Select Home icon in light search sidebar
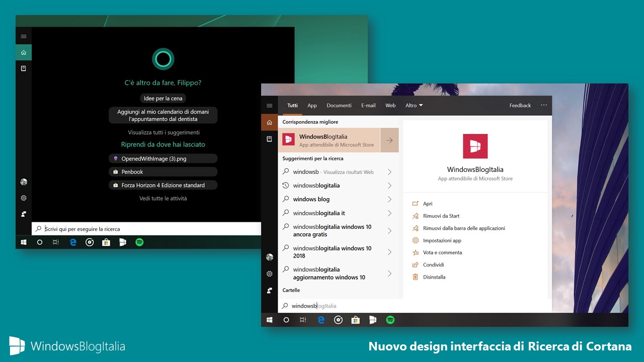This screenshot has height=362, width=644. (x=270, y=122)
